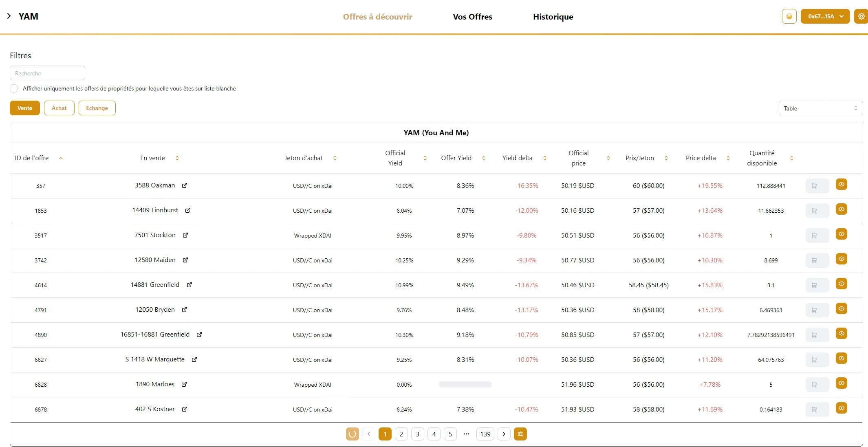Click the round theme icon in header
The image size is (868, 447).
pos(789,16)
